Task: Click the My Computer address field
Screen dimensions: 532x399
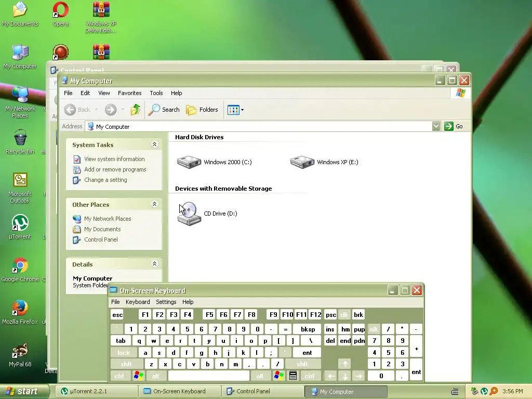Action: click(x=259, y=126)
